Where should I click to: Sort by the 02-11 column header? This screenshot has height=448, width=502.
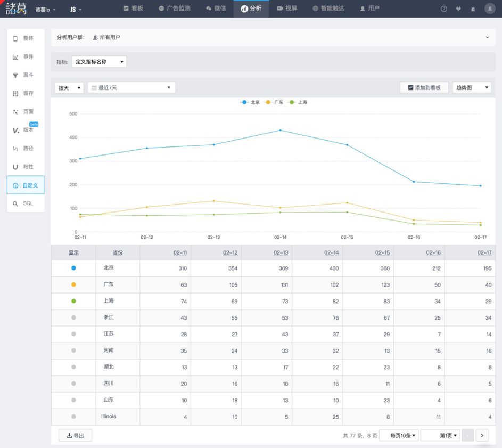[x=180, y=252]
